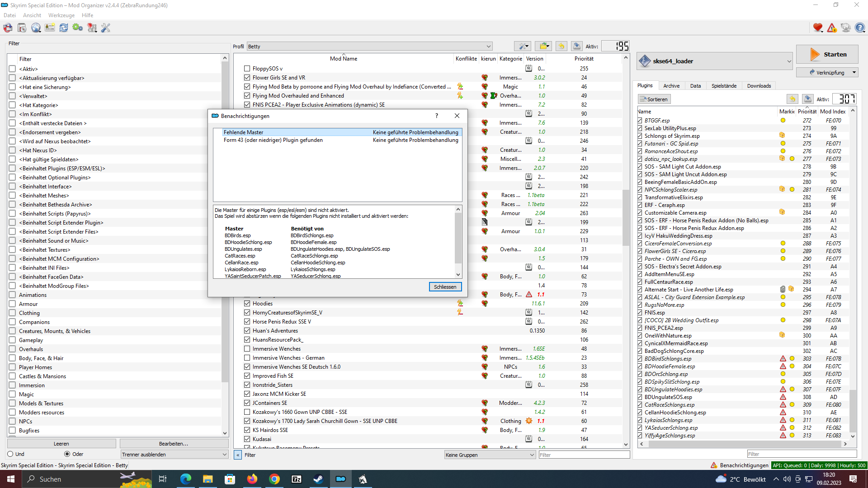The image size is (868, 488).
Task: Open the mod list tools dropdown
Action: point(523,46)
